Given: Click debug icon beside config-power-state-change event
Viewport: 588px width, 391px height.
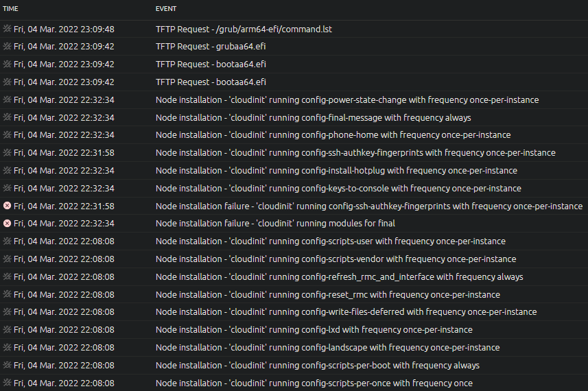Looking at the screenshot, I should 8,100.
